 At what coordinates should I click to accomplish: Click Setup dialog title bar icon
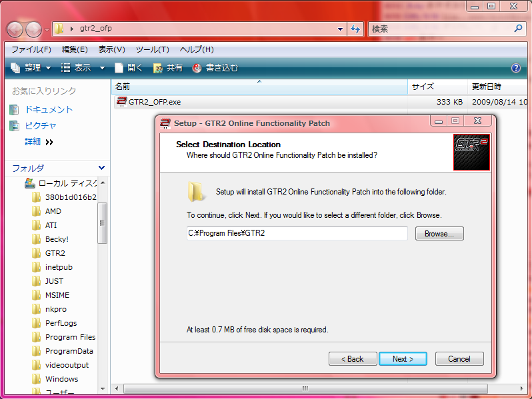tap(165, 123)
